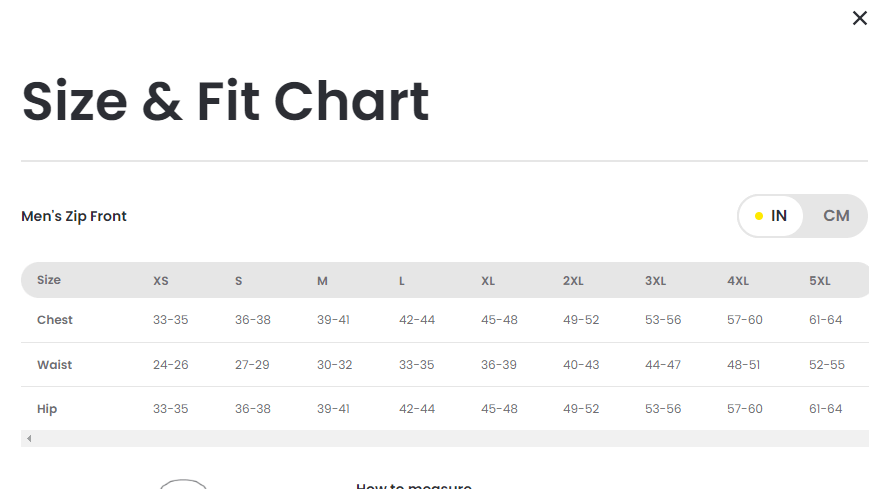This screenshot has width=869, height=489.
Task: Click the Waist row label
Action: 55,365
